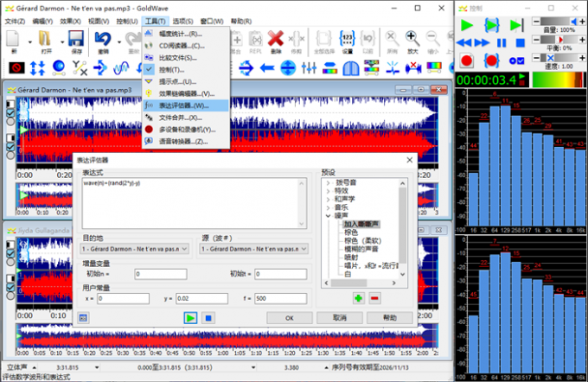Open the dropdown arrow next to Undo (撤销)
The image size is (588, 382).
119,42
